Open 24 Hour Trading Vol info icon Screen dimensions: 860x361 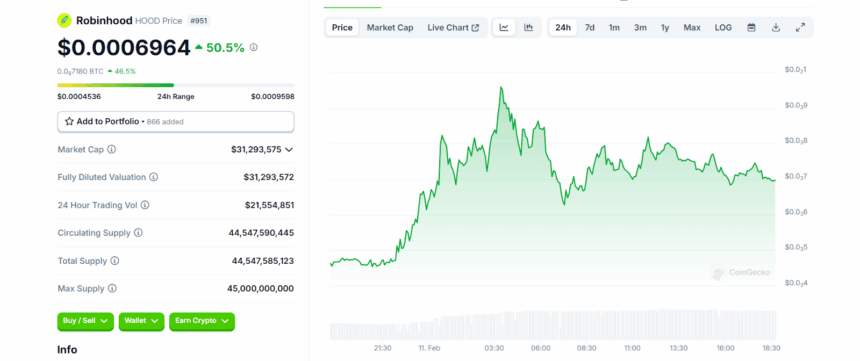pyautogui.click(x=145, y=205)
